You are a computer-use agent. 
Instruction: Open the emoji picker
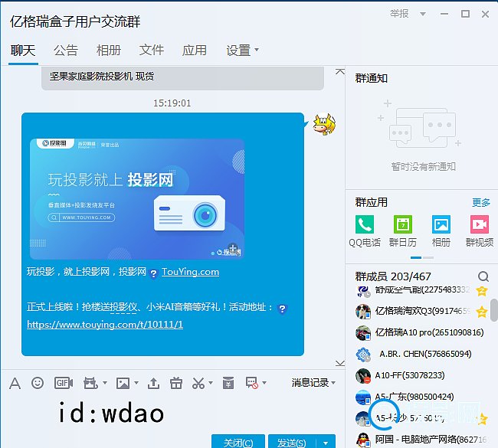(x=38, y=383)
